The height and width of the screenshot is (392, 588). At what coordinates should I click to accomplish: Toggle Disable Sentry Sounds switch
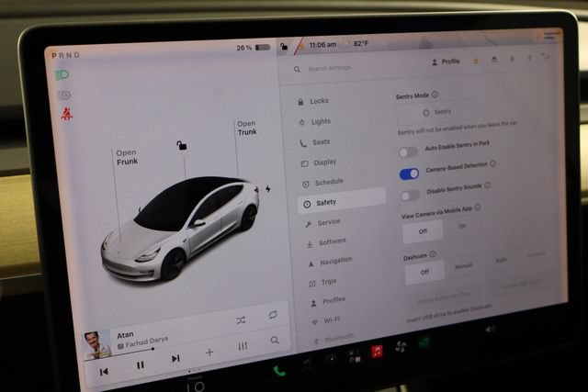click(410, 196)
